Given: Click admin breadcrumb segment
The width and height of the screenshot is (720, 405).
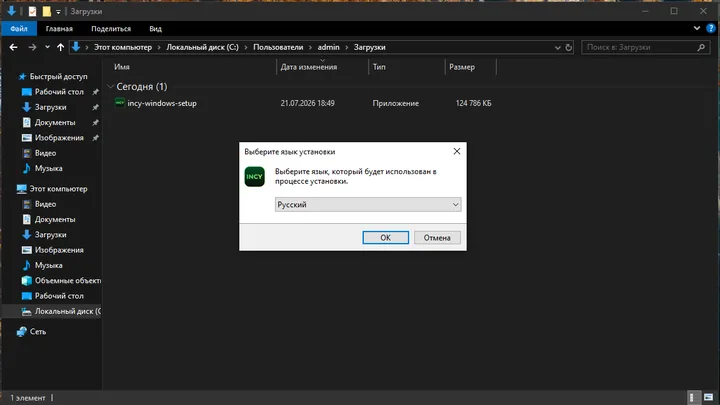Looking at the screenshot, I should pyautogui.click(x=328, y=47).
